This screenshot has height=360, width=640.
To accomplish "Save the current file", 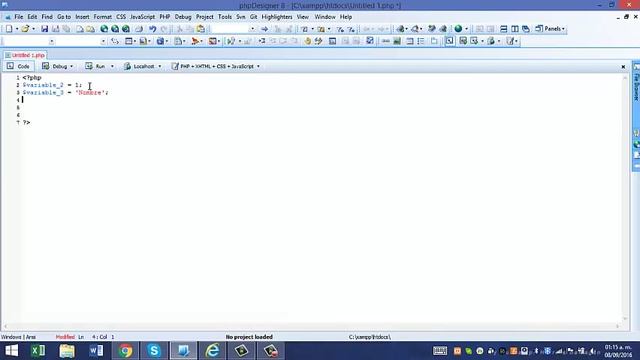I will (x=44, y=29).
